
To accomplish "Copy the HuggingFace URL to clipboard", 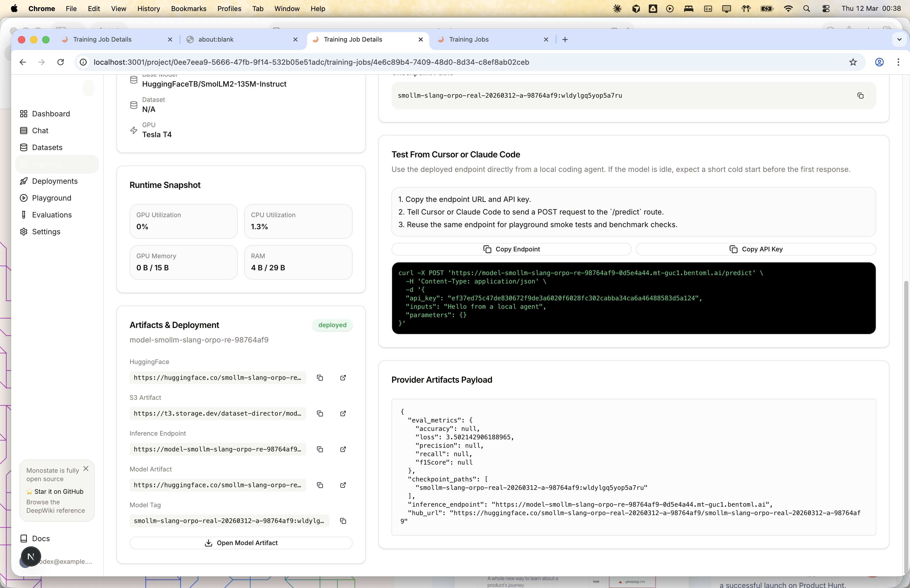I will [320, 378].
